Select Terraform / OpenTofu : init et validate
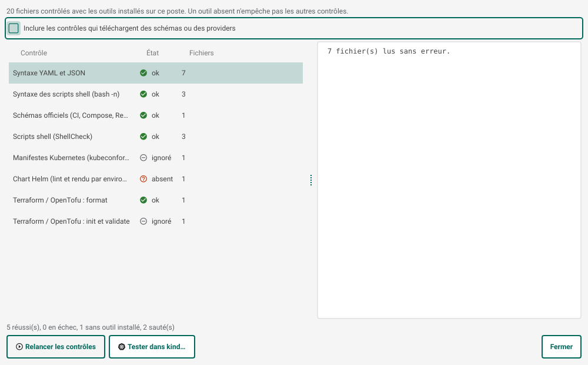This screenshot has width=588, height=365. [x=156, y=221]
